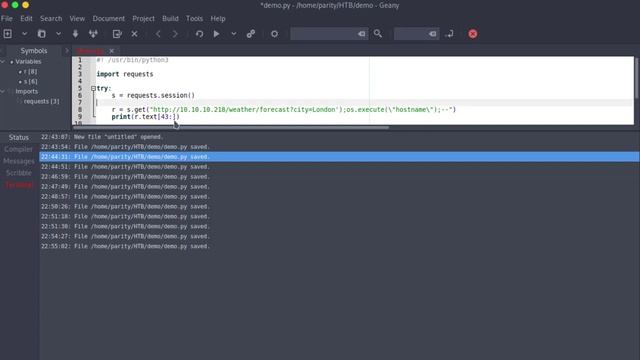This screenshot has height=360, width=640.
Task: Switch to the Status message tab
Action: point(19,138)
